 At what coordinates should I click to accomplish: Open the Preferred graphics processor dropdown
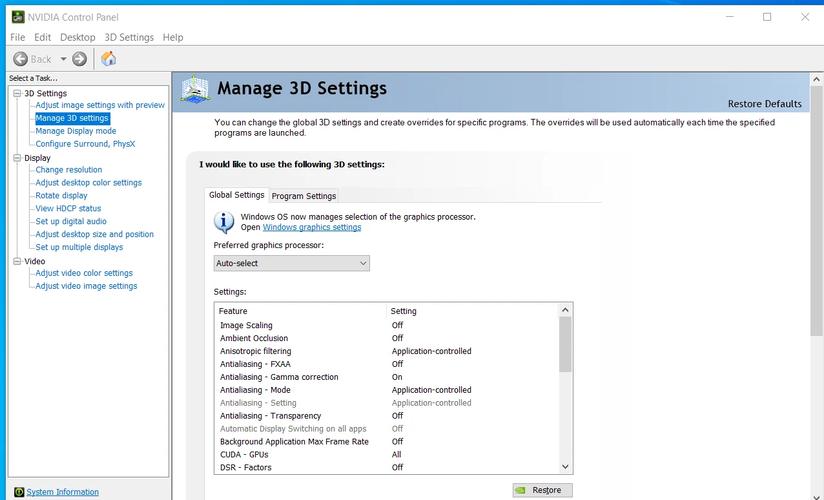tap(291, 263)
